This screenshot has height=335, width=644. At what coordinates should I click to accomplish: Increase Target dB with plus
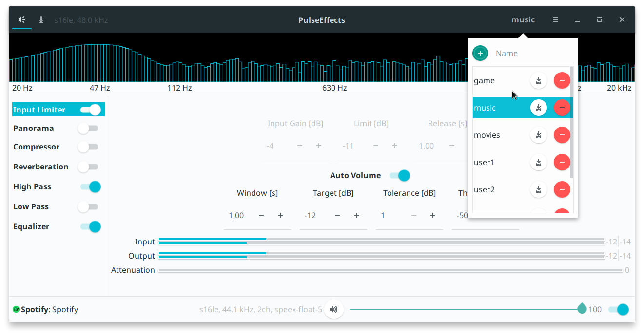(x=357, y=215)
